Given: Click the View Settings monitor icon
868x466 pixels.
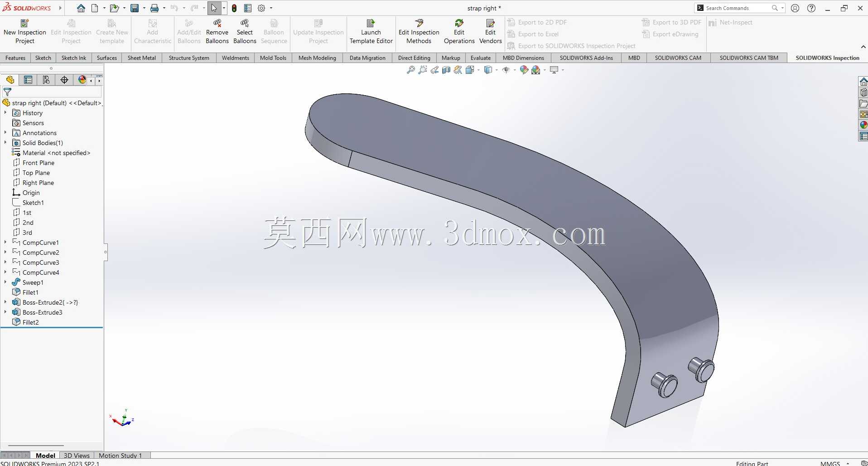Looking at the screenshot, I should (x=554, y=70).
